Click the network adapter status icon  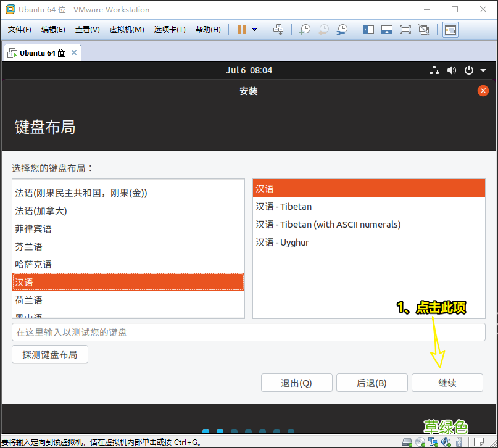(x=433, y=442)
